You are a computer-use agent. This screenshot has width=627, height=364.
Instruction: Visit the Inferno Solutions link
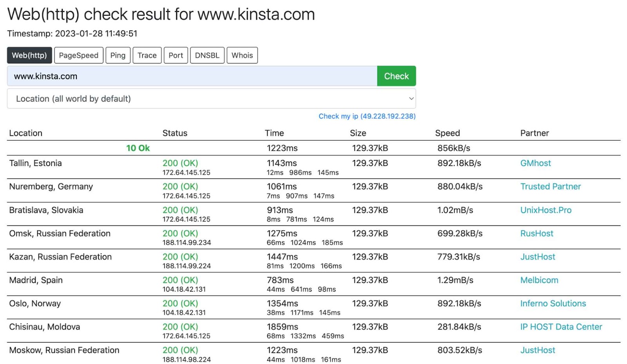click(553, 303)
